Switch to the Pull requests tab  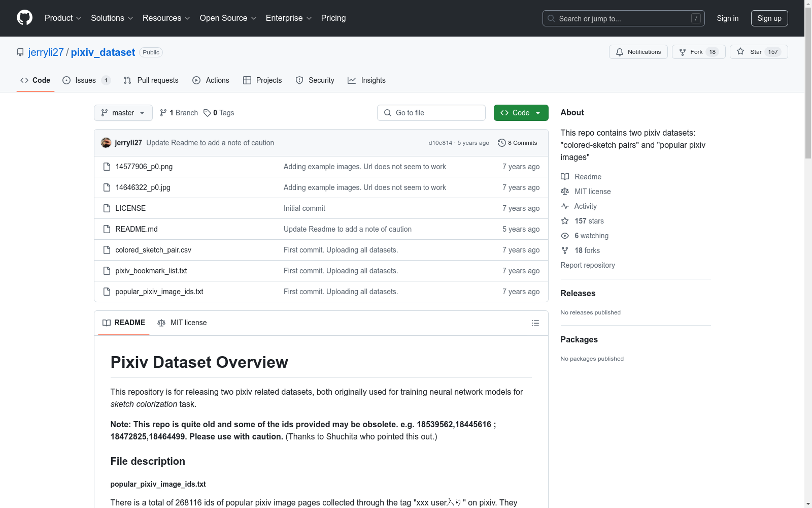click(151, 80)
